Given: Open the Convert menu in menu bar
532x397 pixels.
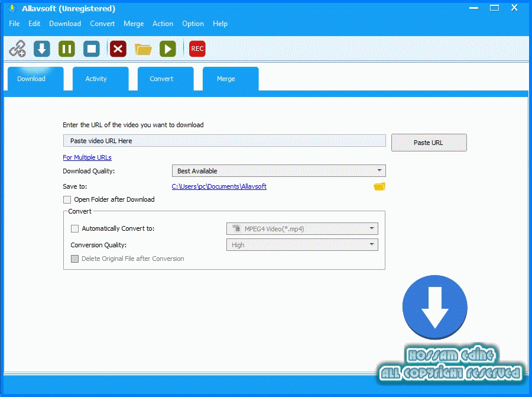Looking at the screenshot, I should pyautogui.click(x=102, y=24).
